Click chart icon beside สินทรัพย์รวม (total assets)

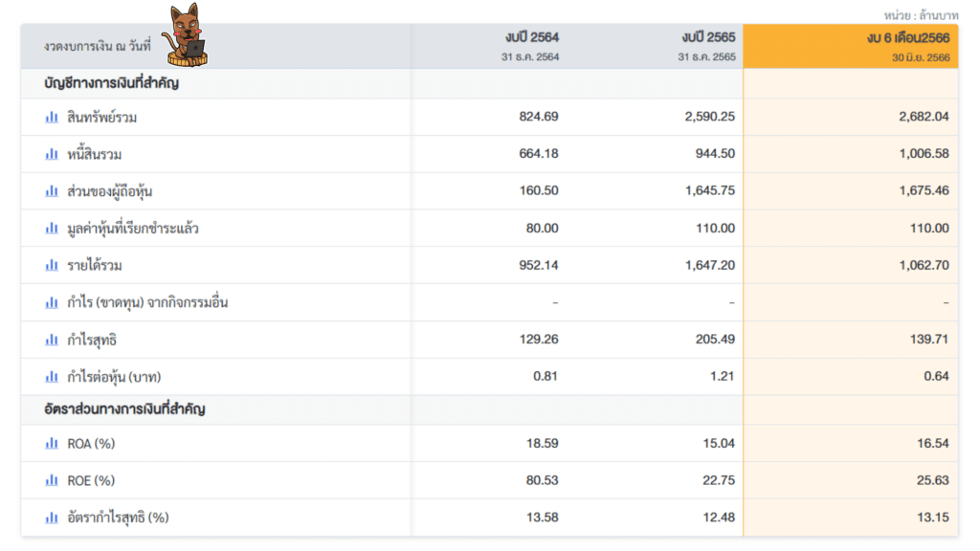52,117
